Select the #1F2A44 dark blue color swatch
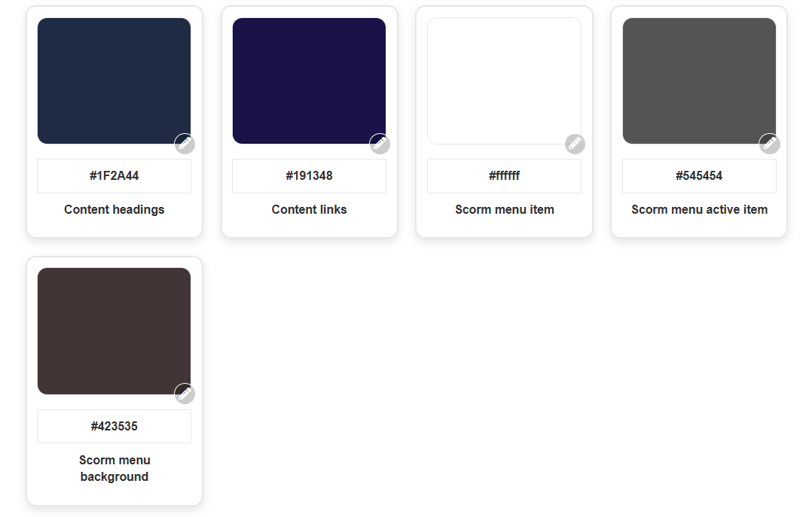This screenshot has width=812, height=517. click(114, 81)
